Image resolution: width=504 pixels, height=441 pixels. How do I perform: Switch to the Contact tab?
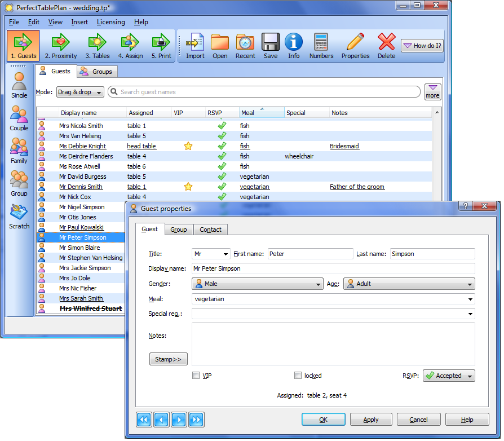pyautogui.click(x=210, y=230)
